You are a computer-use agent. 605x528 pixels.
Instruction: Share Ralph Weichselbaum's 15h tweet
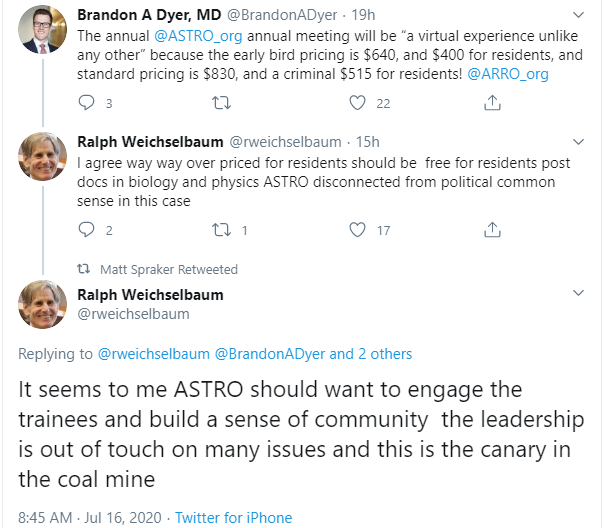(492, 230)
